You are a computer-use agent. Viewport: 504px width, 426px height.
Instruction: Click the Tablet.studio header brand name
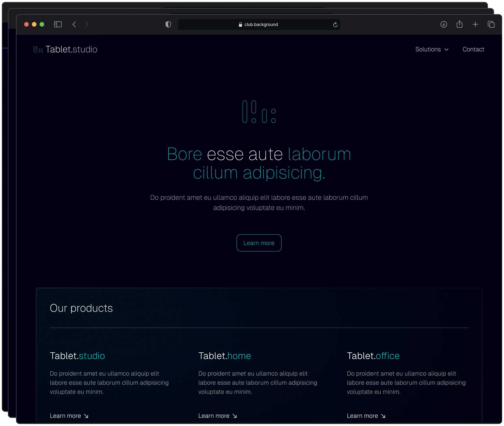[x=71, y=49]
